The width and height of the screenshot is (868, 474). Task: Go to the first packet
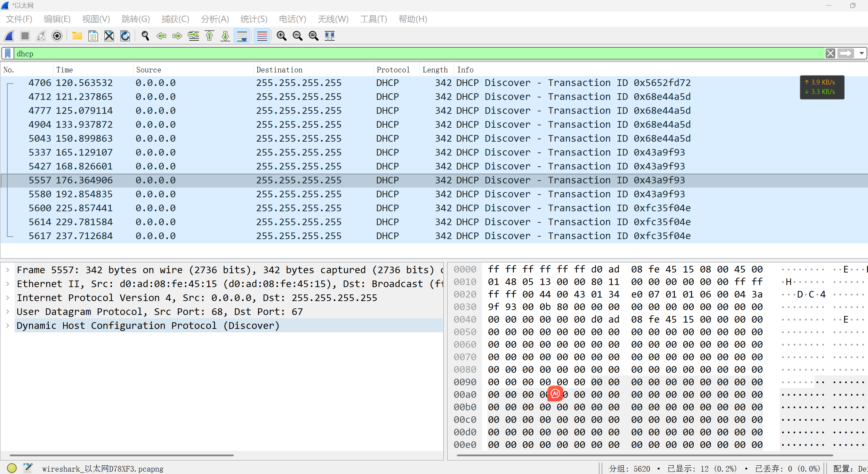coord(209,36)
